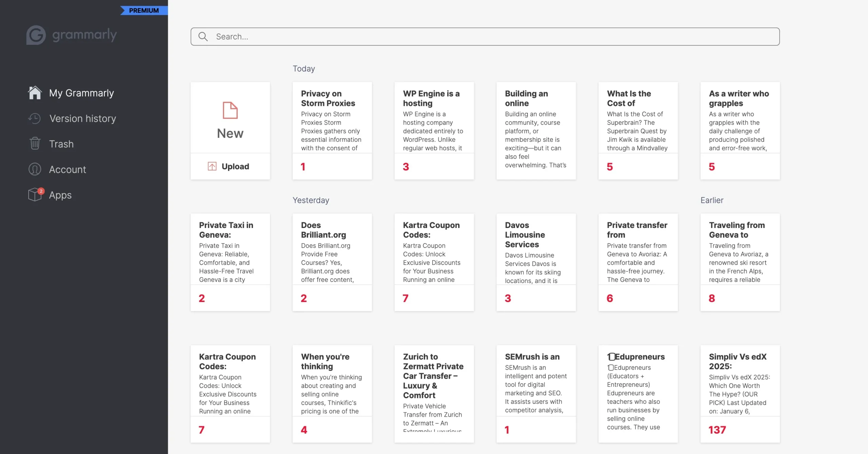Click the Grammarly logo icon

pyautogui.click(x=36, y=35)
